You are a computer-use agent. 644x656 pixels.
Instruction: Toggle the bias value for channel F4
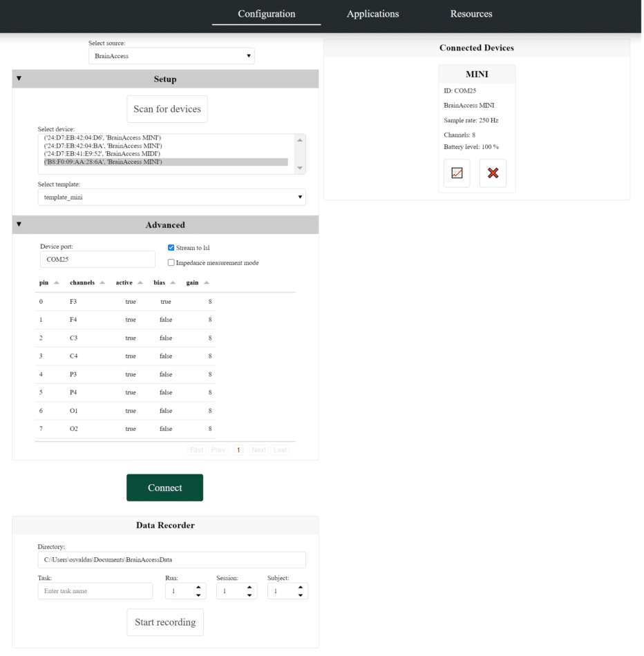165,319
